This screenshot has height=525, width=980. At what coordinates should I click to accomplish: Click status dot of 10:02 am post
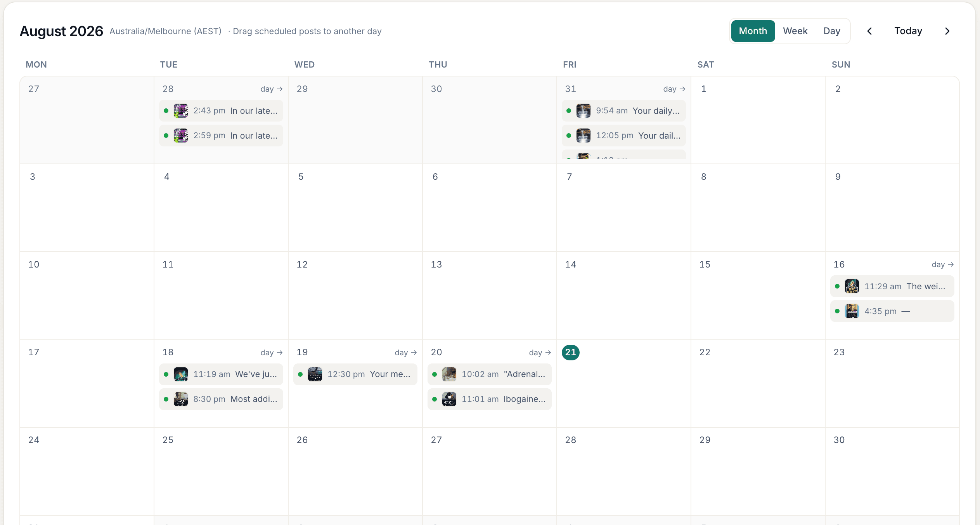pos(435,375)
